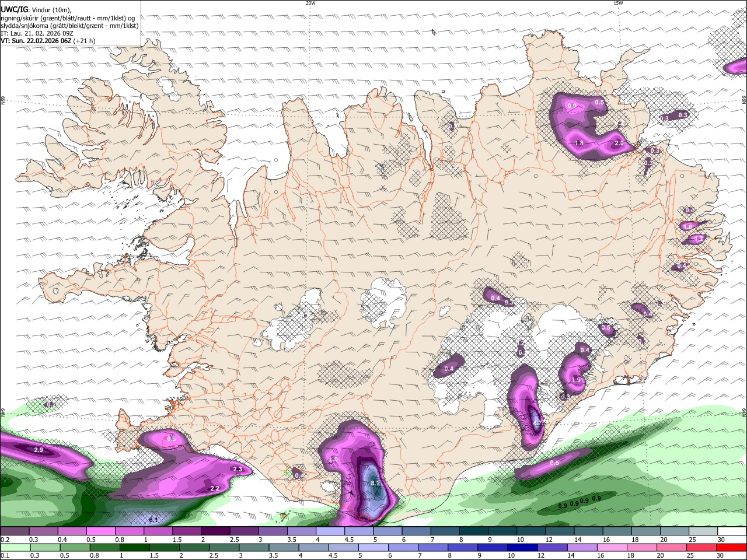Click the 1.9 value in the southeast
This screenshot has width=747, height=560.
[576, 380]
